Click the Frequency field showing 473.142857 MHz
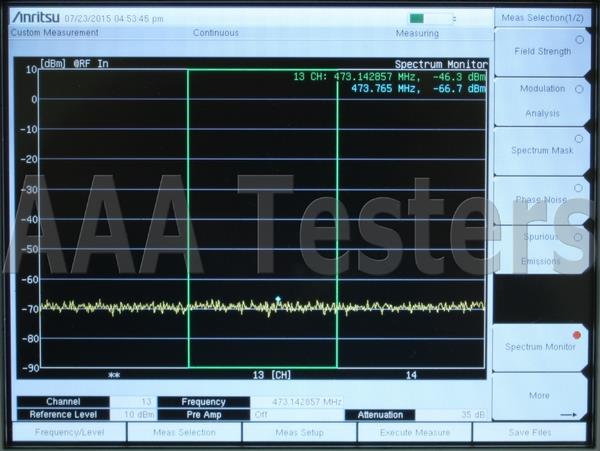 pos(297,402)
